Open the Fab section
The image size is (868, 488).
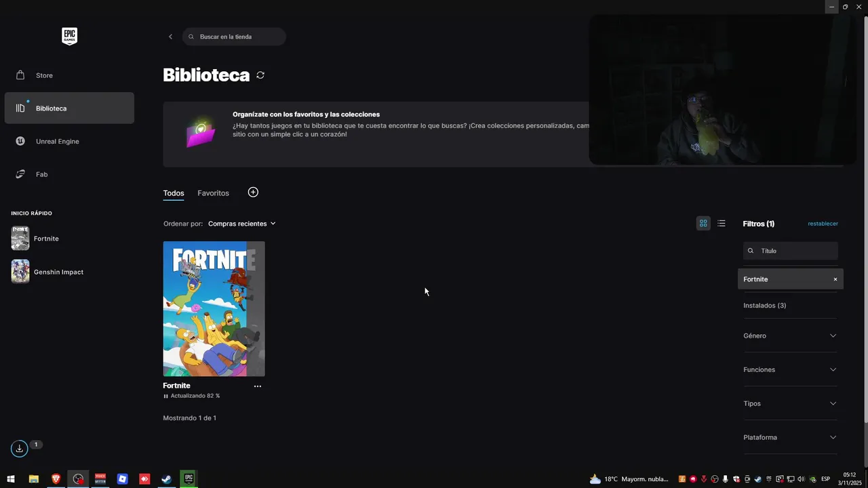pos(69,174)
